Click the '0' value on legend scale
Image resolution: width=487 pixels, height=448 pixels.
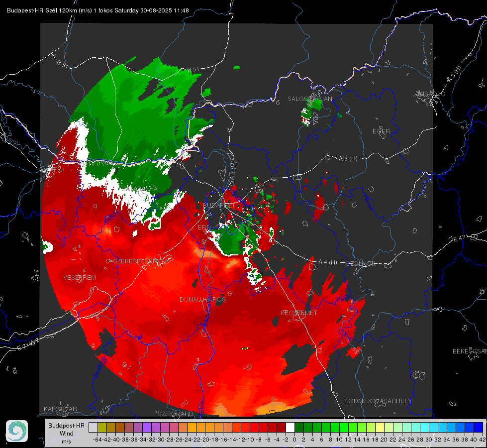point(294,440)
